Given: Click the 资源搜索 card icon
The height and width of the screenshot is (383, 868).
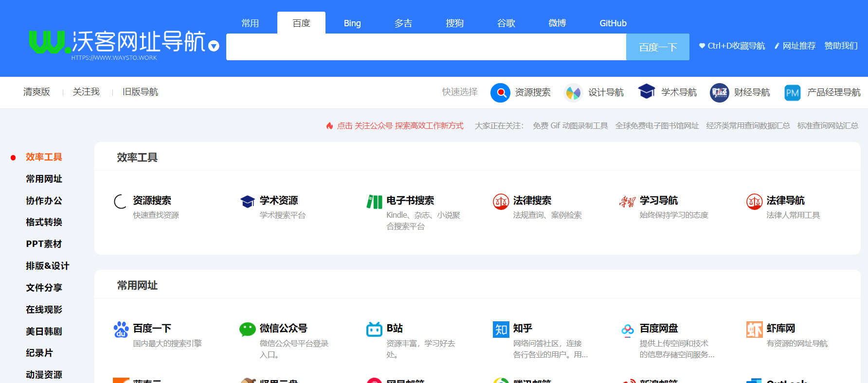Looking at the screenshot, I should pyautogui.click(x=121, y=201).
